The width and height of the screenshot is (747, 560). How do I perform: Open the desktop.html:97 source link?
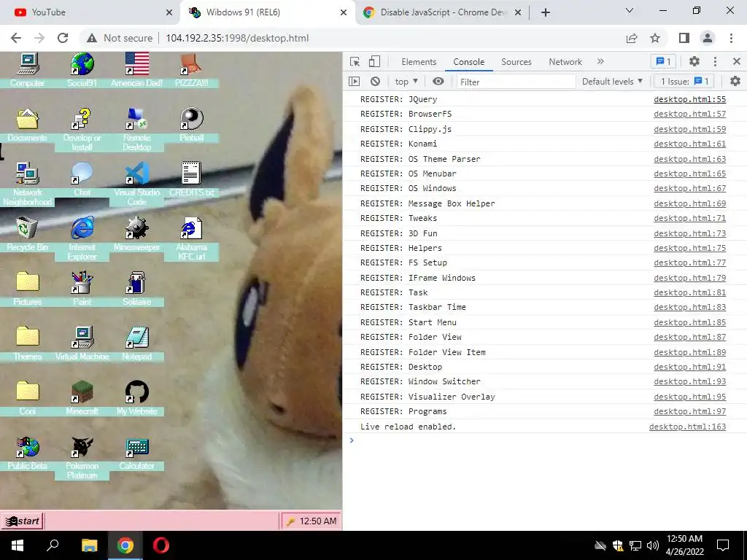click(690, 411)
